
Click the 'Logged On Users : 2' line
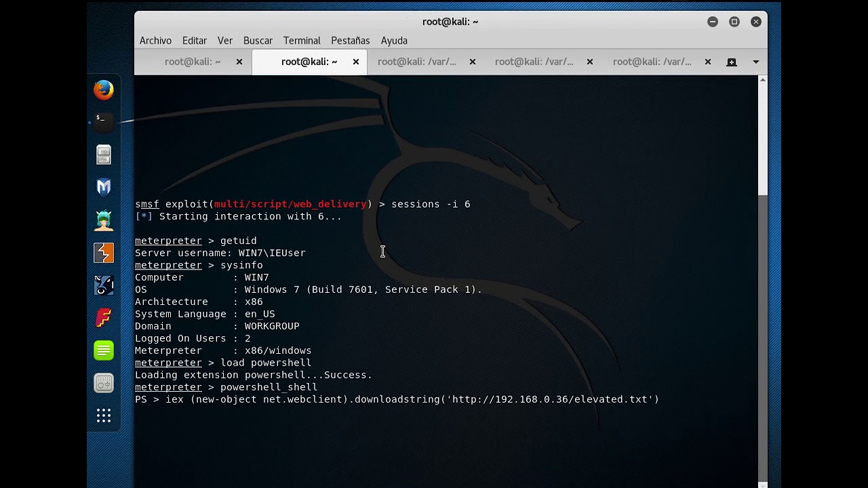193,338
